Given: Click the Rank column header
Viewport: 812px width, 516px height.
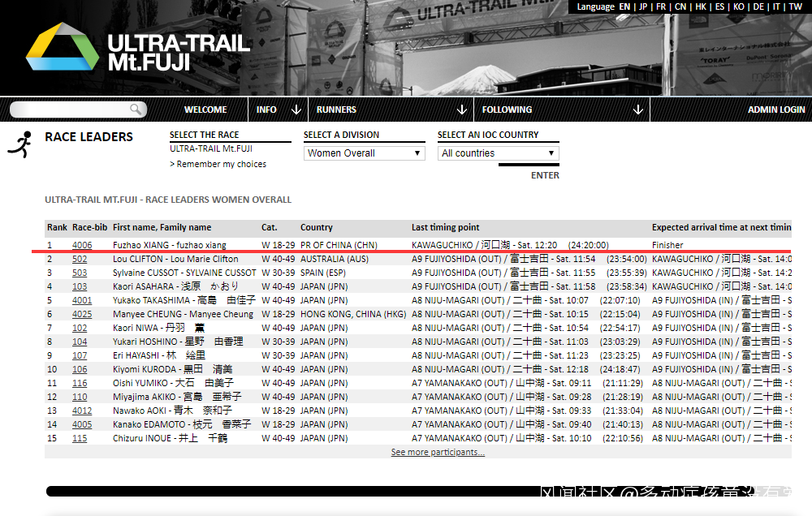Looking at the screenshot, I should (57, 227).
